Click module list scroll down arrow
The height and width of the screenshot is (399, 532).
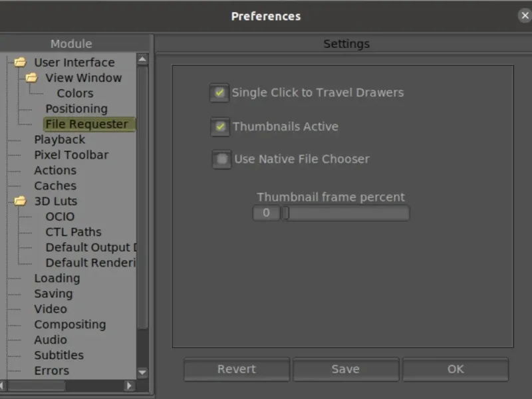[x=142, y=372]
